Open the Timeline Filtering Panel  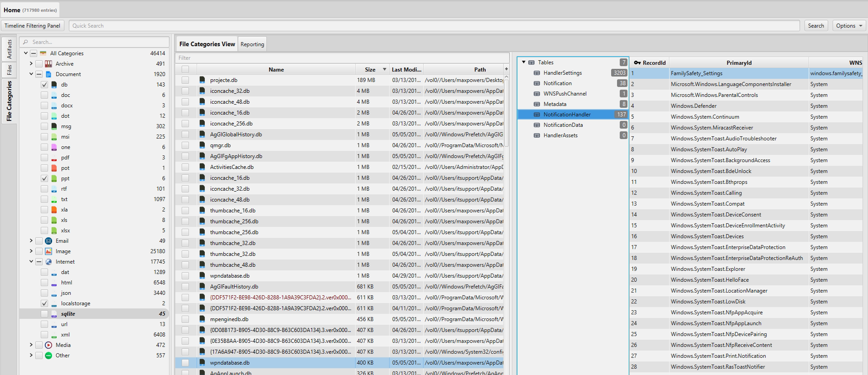coord(33,26)
